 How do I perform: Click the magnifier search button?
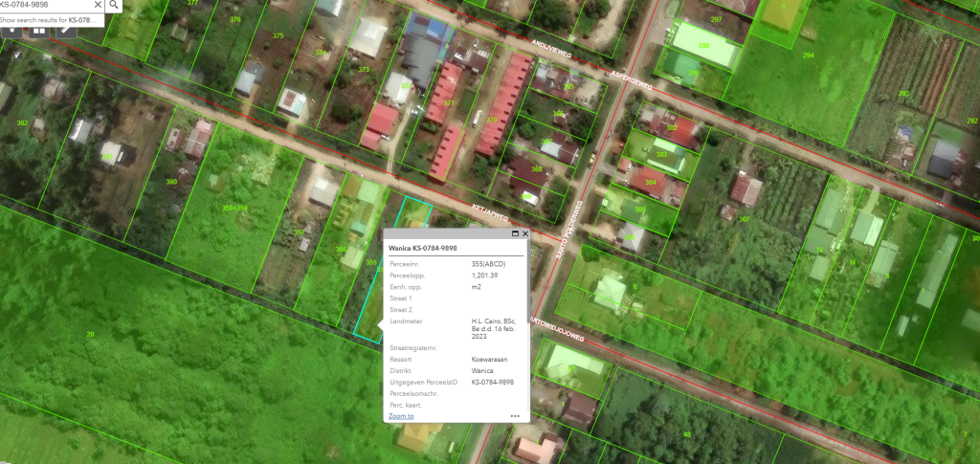115,5
